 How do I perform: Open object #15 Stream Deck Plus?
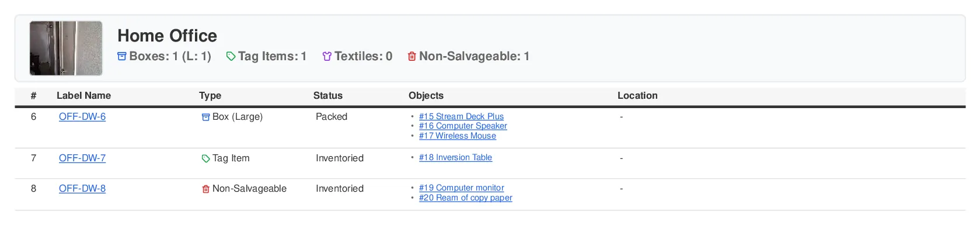[x=461, y=116]
